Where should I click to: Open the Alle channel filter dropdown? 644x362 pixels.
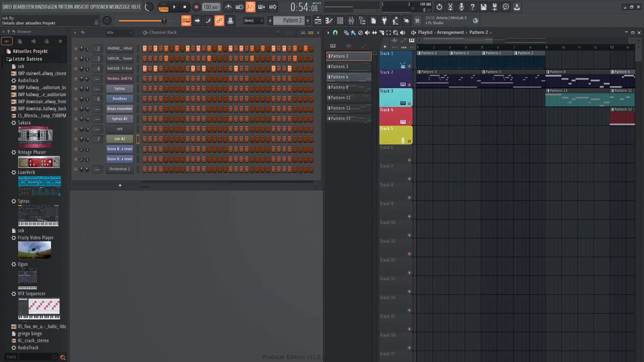pos(119,33)
